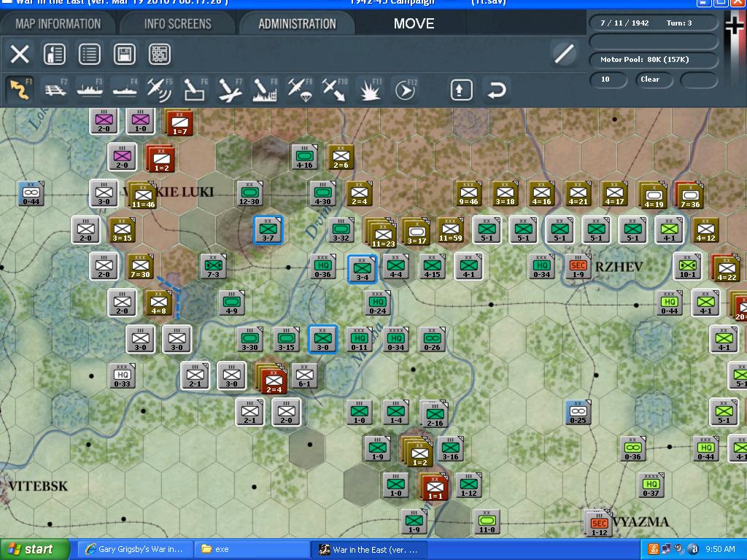Image resolution: width=747 pixels, height=560 pixels.
Task: Toggle F9 air transport parachute mode
Action: click(x=300, y=90)
